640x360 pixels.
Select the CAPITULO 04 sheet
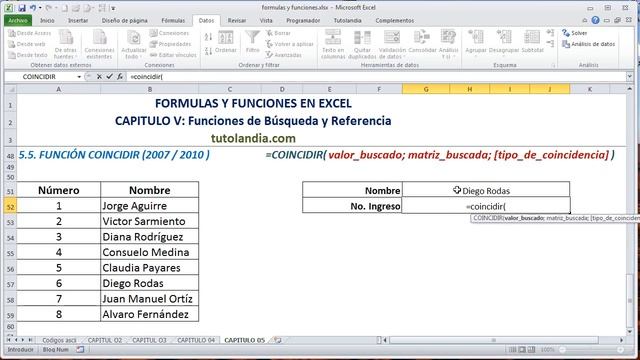click(x=196, y=340)
